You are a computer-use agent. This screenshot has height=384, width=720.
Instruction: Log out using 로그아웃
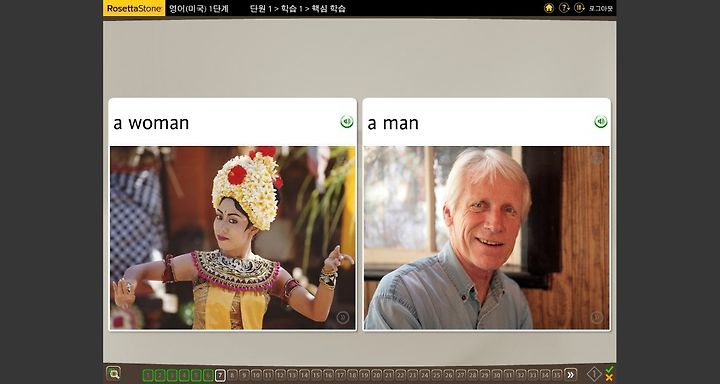point(601,8)
